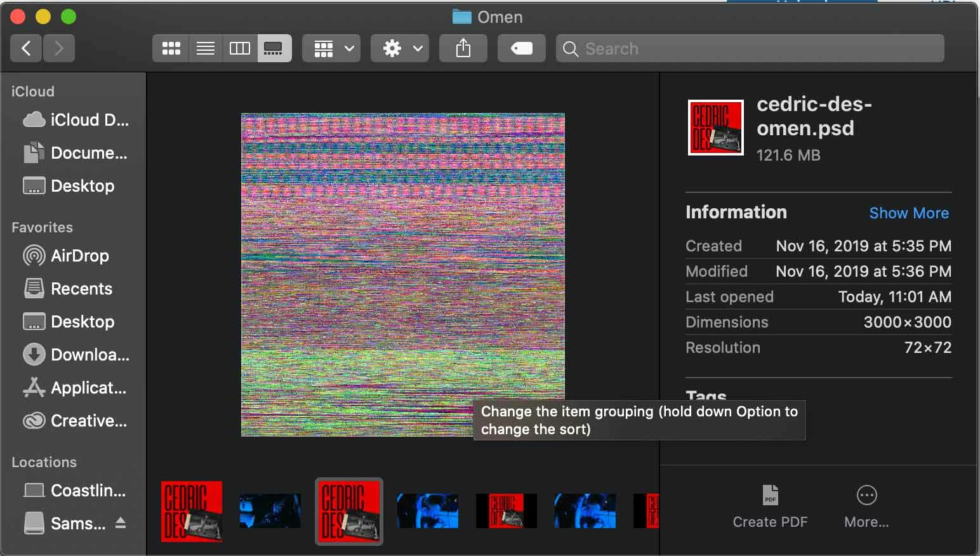Switch to column view
Screen dimensions: 980x556
tap(239, 48)
